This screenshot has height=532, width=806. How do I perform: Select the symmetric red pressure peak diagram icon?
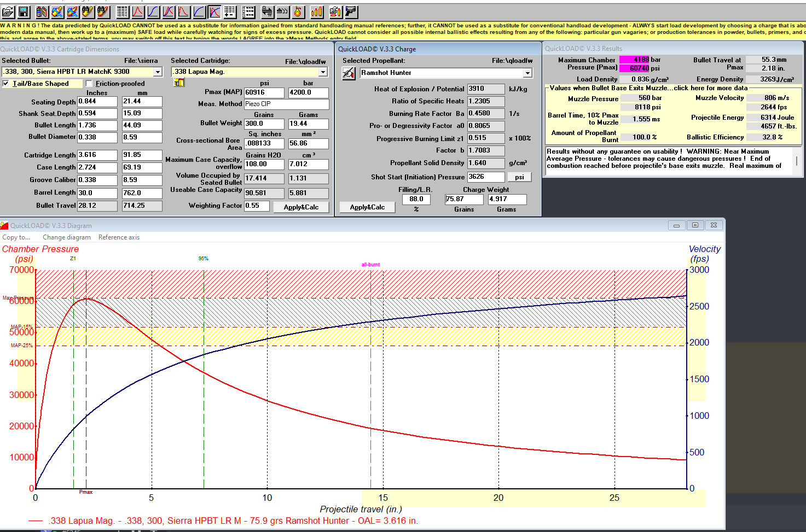137,11
